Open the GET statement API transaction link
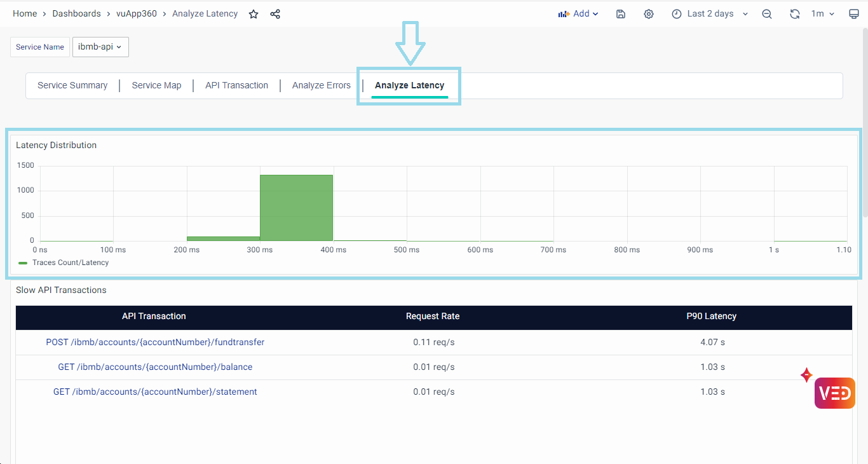The image size is (868, 464). coord(155,392)
